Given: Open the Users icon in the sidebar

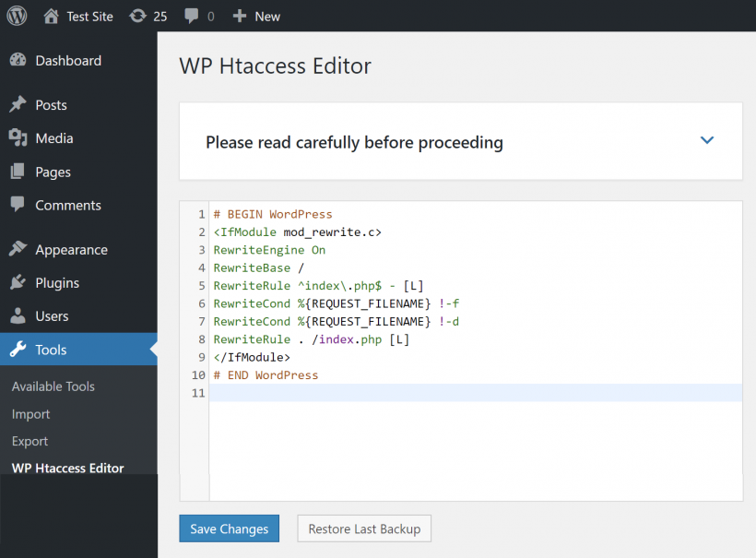Looking at the screenshot, I should [x=19, y=315].
